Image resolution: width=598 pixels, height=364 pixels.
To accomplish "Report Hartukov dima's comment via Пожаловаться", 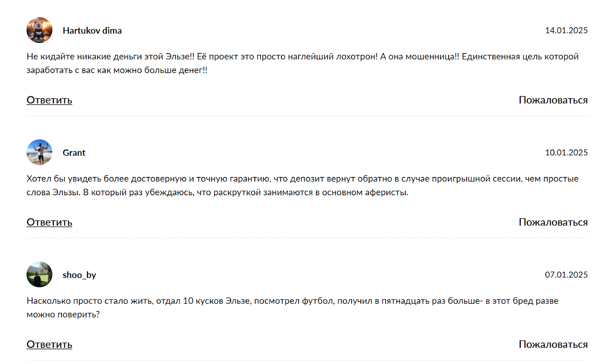I will coord(553,100).
